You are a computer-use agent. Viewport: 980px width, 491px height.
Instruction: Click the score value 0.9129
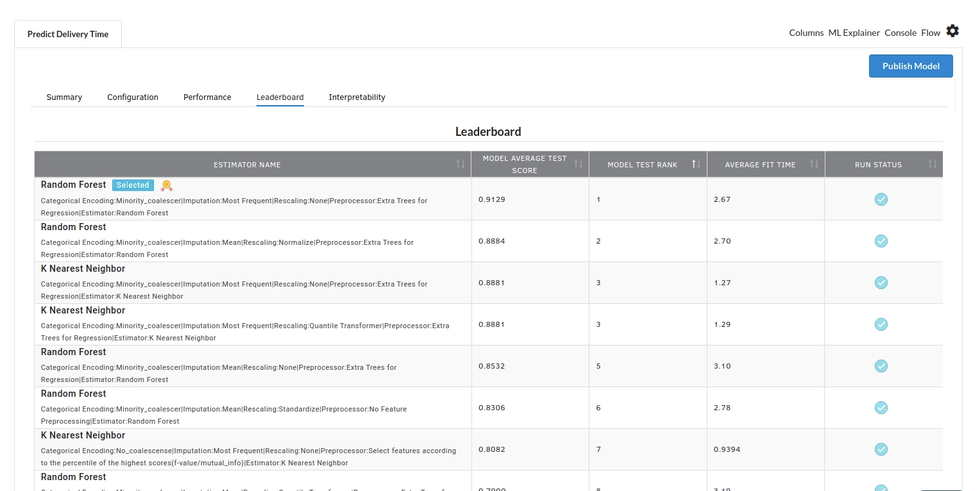pos(492,199)
